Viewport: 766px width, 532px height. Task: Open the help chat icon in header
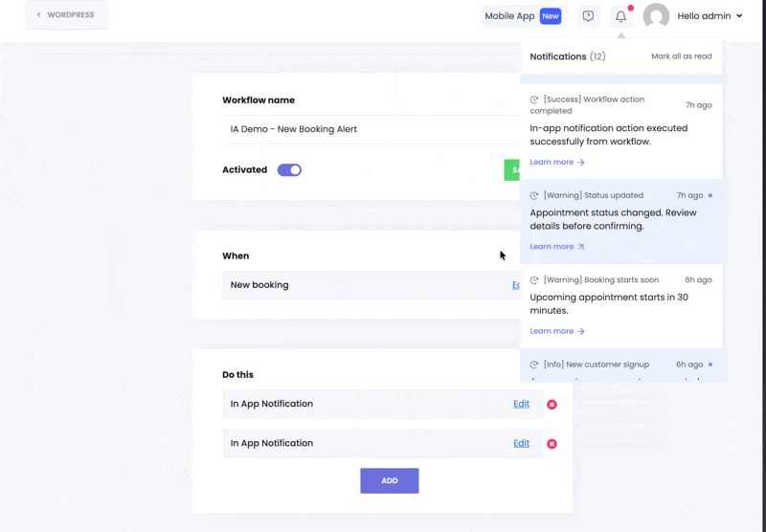tap(588, 16)
